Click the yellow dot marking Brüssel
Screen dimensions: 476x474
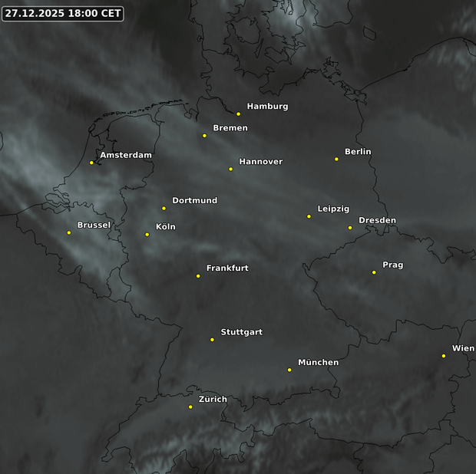[69, 232]
